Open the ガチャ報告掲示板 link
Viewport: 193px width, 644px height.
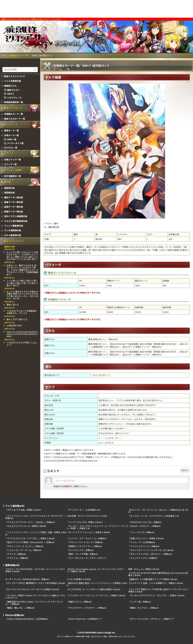(13, 235)
